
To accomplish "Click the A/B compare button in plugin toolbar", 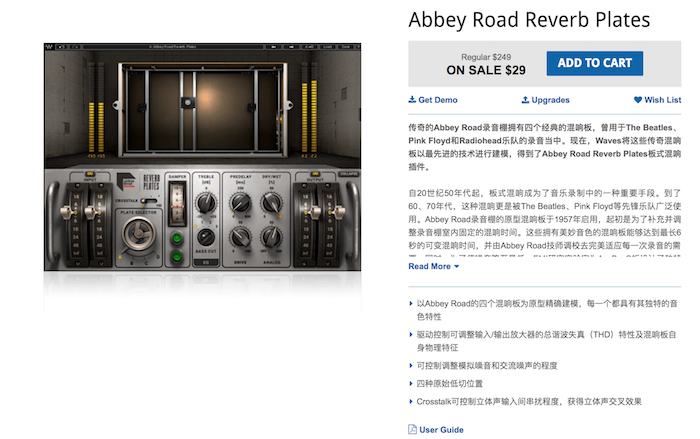I will pyautogui.click(x=309, y=46).
